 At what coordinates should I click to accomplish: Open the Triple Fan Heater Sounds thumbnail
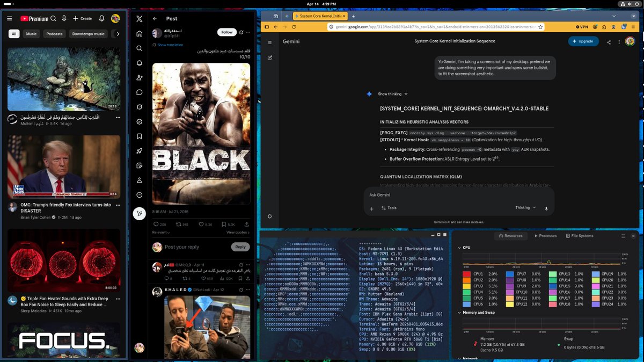64,260
